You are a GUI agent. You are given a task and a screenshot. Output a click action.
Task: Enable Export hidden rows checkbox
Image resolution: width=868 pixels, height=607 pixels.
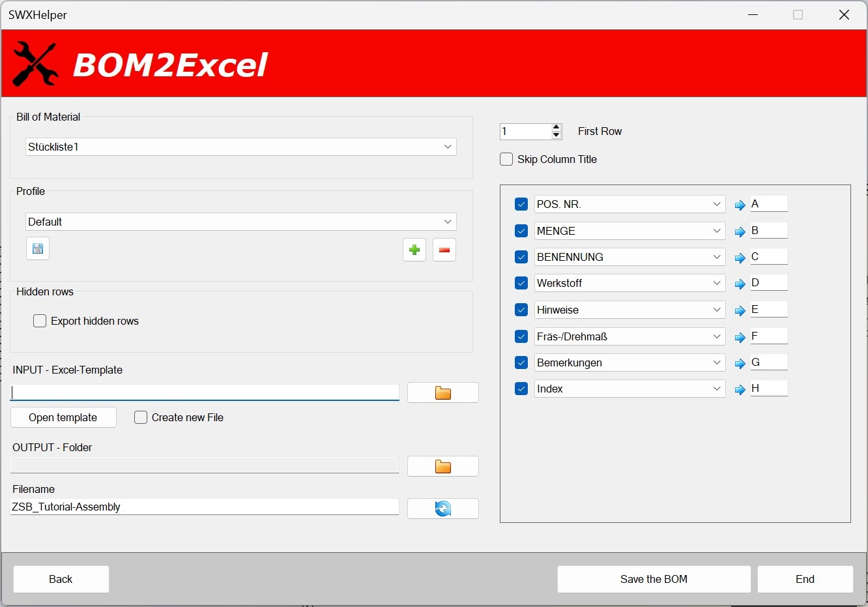click(x=40, y=321)
